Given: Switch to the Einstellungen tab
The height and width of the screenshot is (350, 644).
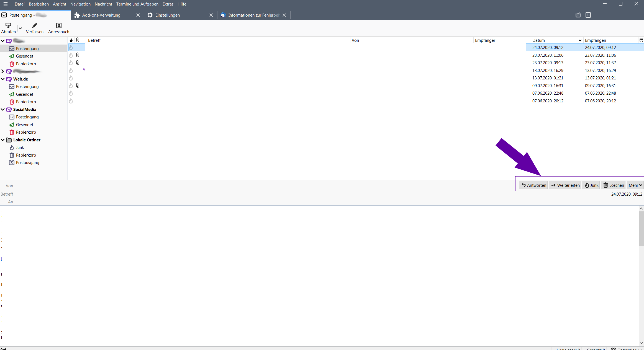Looking at the screenshot, I should point(167,15).
